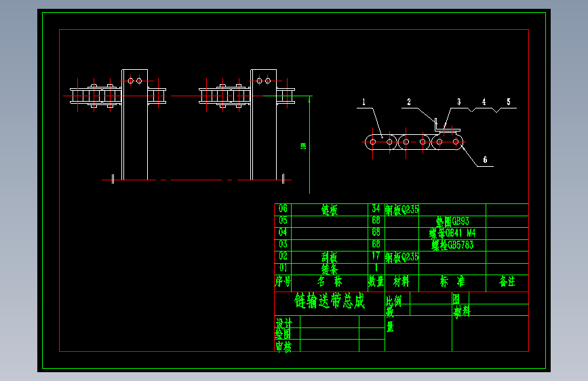The image size is (588, 381).
Task: Select the part name 刮板
Action: coord(330,257)
